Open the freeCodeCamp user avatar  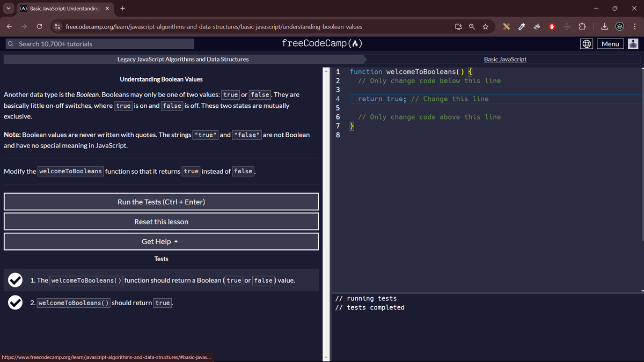[x=633, y=44]
